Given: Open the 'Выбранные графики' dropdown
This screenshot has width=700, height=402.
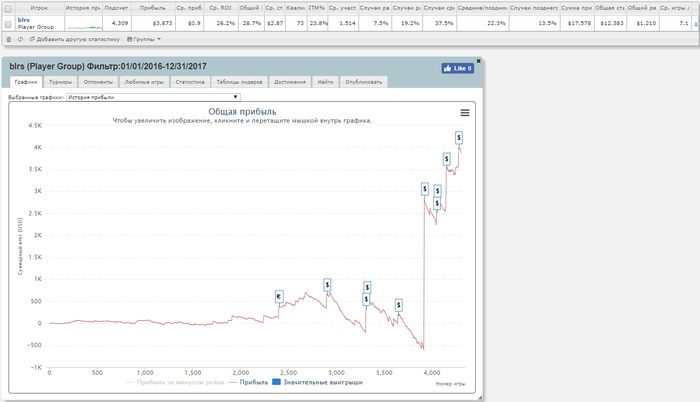Looking at the screenshot, I should 153,97.
